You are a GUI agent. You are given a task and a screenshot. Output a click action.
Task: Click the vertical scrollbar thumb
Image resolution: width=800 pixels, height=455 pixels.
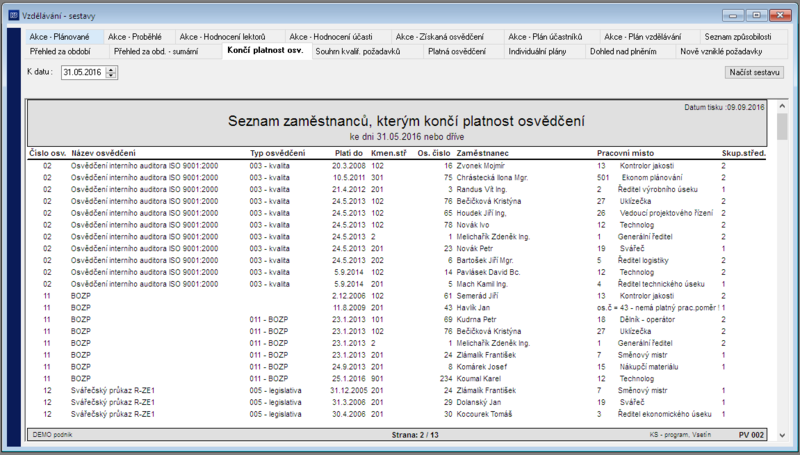coord(782,126)
